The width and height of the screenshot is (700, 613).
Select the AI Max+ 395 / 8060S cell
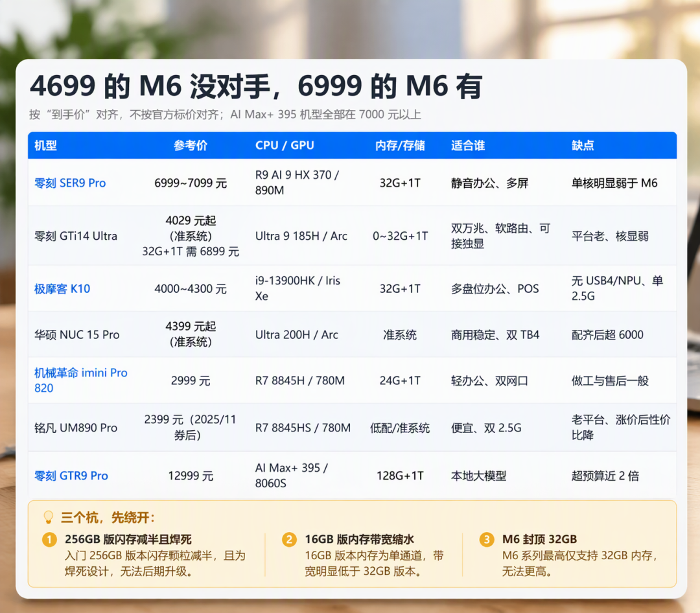292,476
